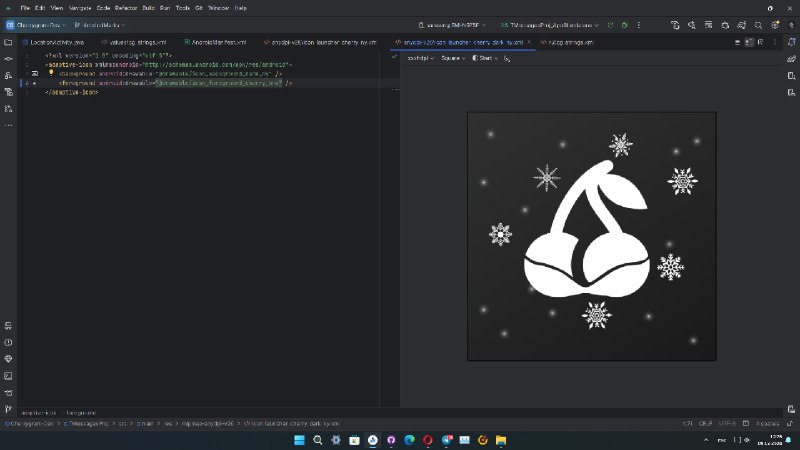Viewport: 800px width, 450px height.
Task: Switch editor to Code-only view mode
Action: click(x=737, y=42)
